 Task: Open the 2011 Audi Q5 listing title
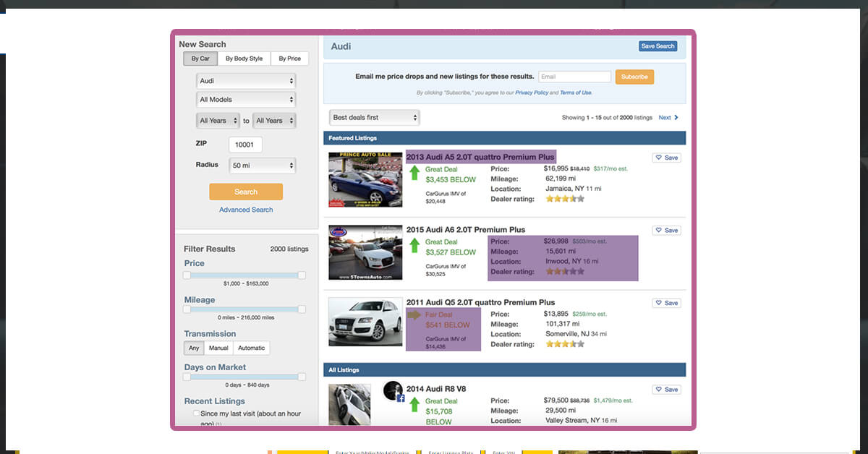coord(480,302)
